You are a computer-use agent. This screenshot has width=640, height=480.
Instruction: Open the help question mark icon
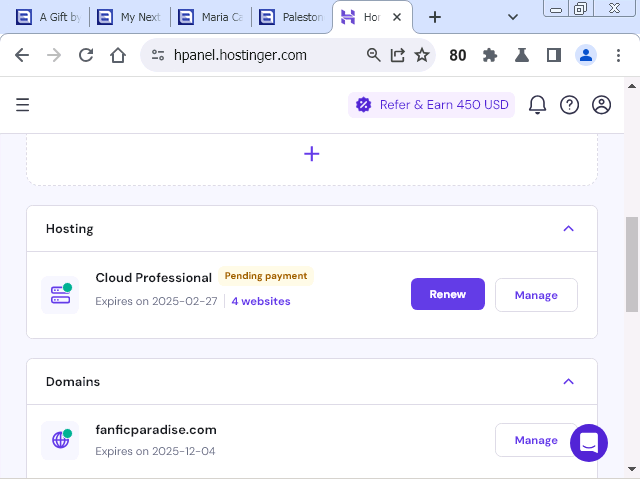click(x=569, y=105)
